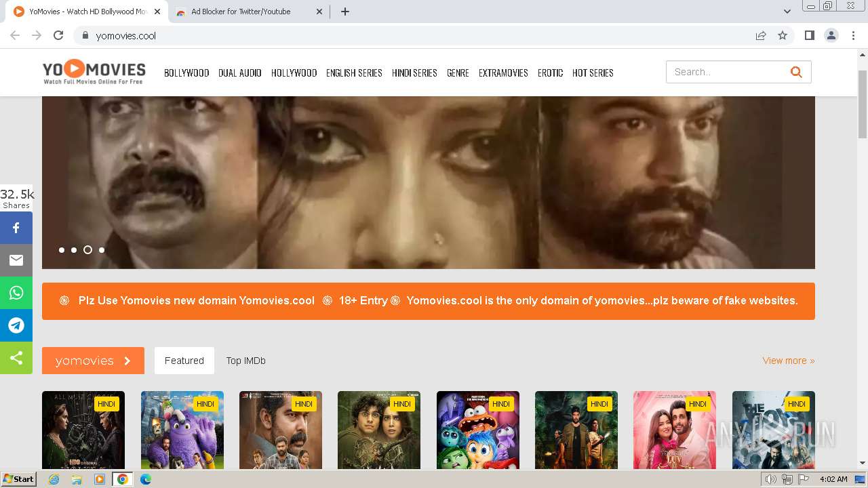Click the volume tray icon
This screenshot has height=488, width=868.
click(x=770, y=479)
